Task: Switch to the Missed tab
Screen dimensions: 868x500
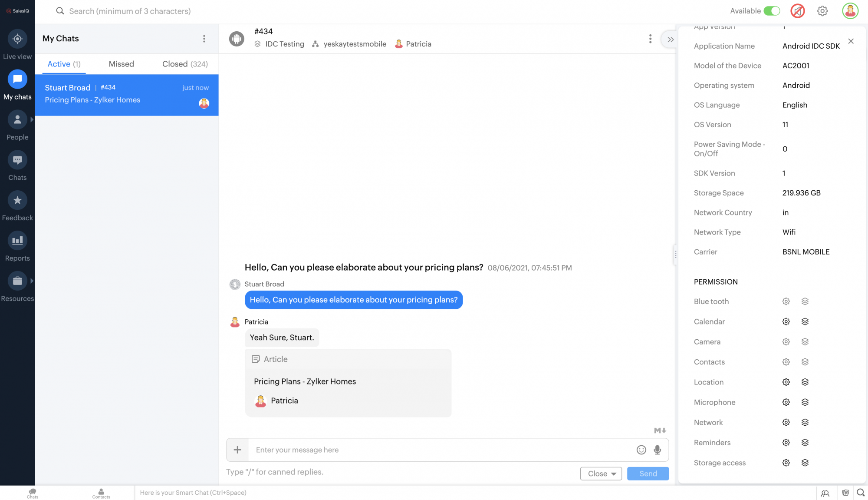Action: coord(121,64)
